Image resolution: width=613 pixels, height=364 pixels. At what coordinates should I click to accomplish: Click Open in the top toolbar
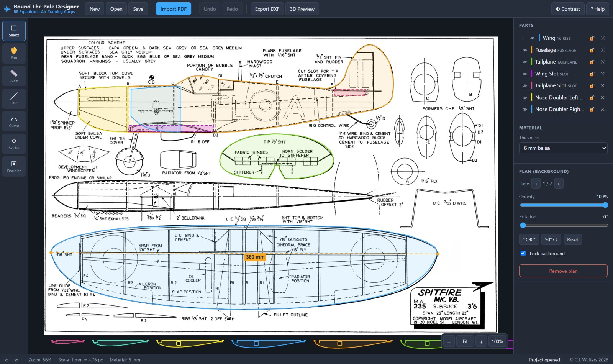coord(116,9)
